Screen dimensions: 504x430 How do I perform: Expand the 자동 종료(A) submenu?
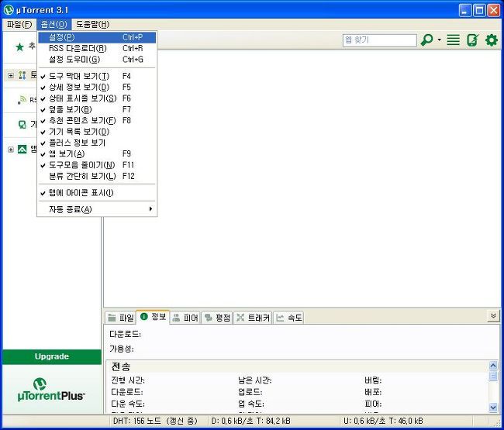tap(97, 209)
